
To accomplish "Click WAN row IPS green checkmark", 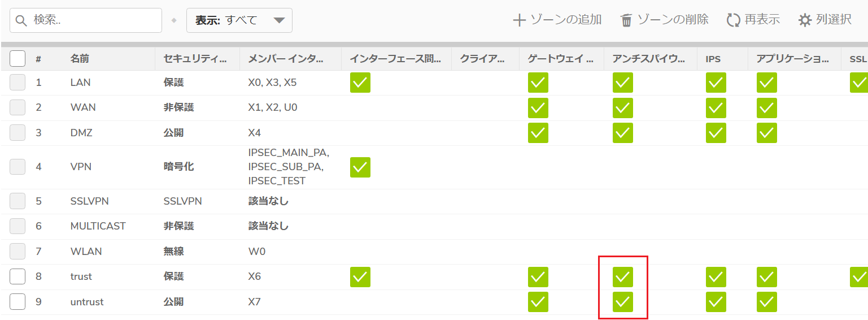I will [x=716, y=108].
